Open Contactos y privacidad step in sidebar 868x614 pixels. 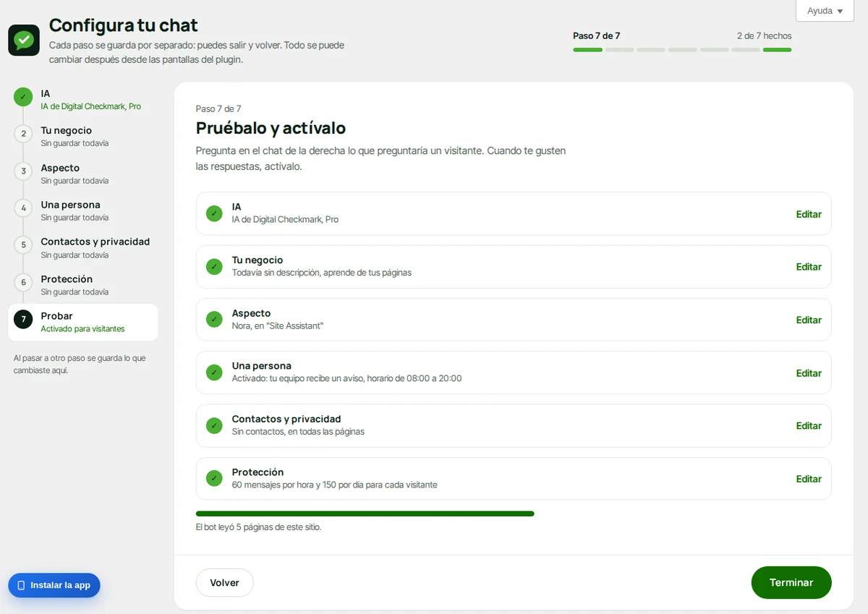coord(83,247)
